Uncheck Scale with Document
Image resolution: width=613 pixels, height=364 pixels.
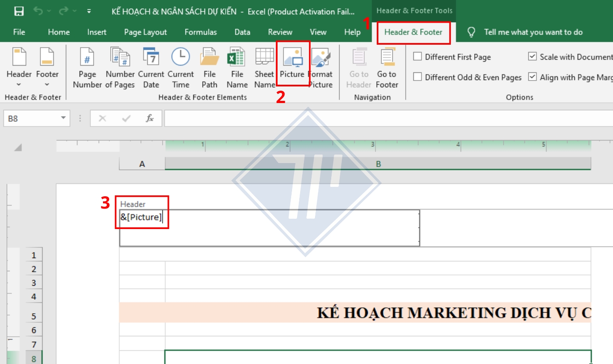point(533,57)
